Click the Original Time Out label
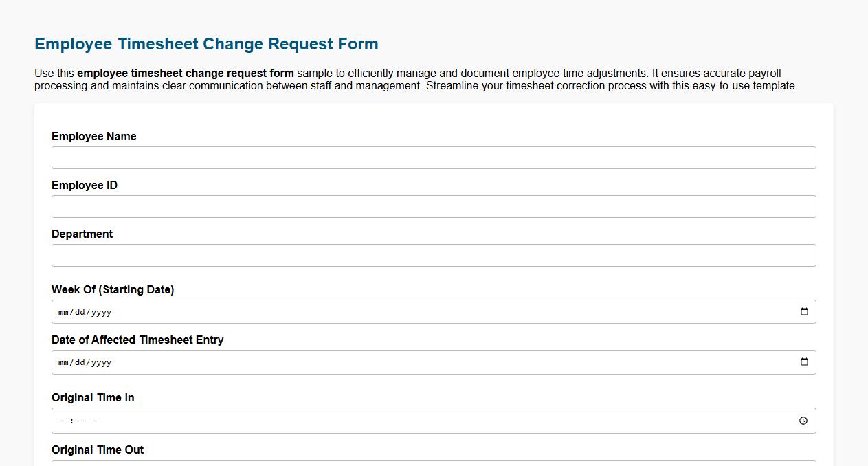 click(97, 450)
